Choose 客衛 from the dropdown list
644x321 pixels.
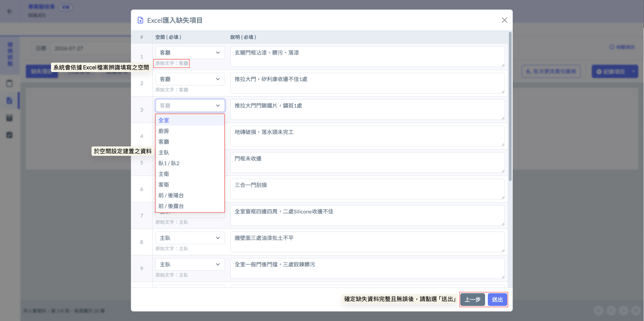click(190, 185)
